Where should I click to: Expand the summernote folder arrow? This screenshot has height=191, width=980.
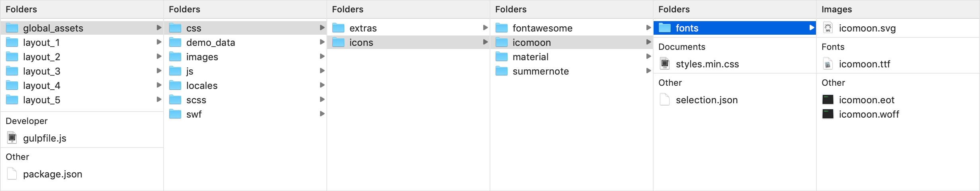[648, 71]
